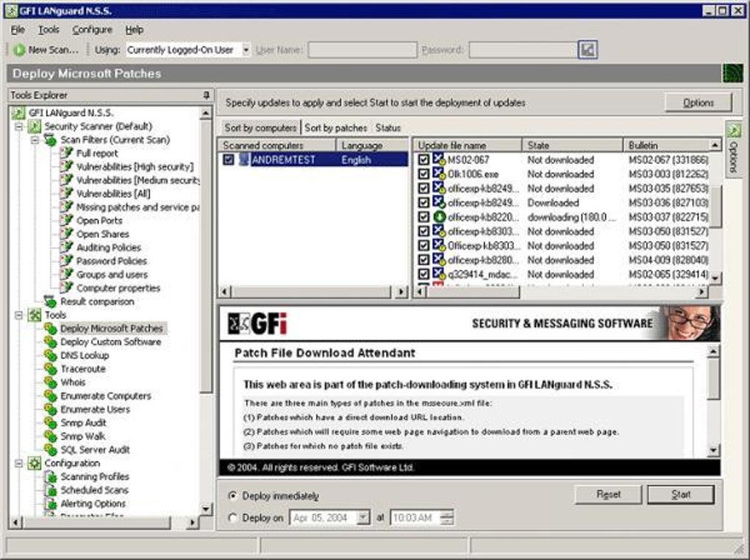
Task: Click the Patch File Download Attendant scrollbar thumb
Action: pos(713,378)
